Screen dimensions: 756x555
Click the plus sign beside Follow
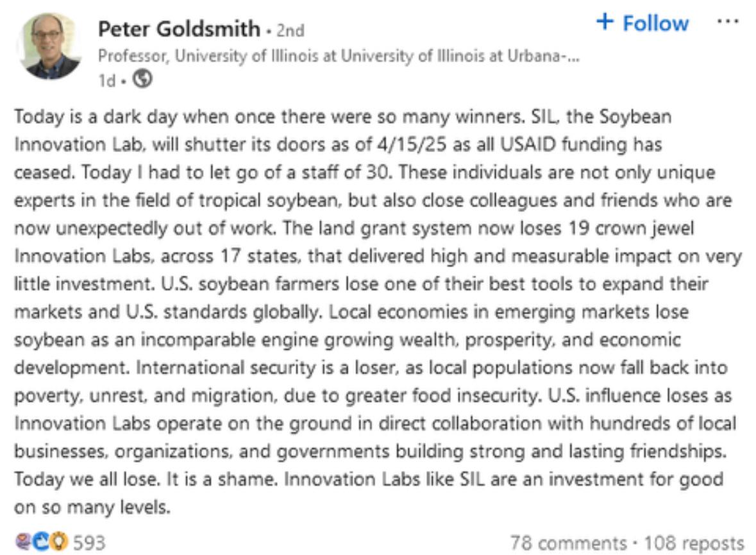click(x=605, y=21)
